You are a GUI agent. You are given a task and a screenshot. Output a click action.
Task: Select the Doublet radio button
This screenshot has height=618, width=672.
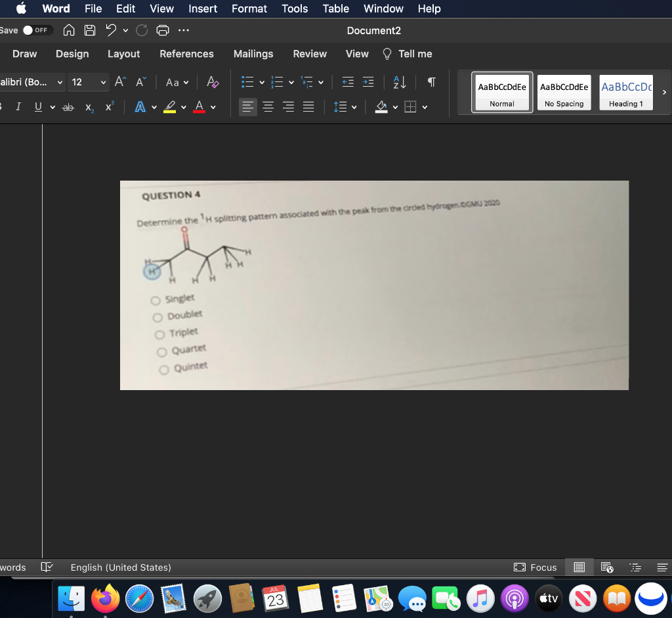pyautogui.click(x=157, y=316)
